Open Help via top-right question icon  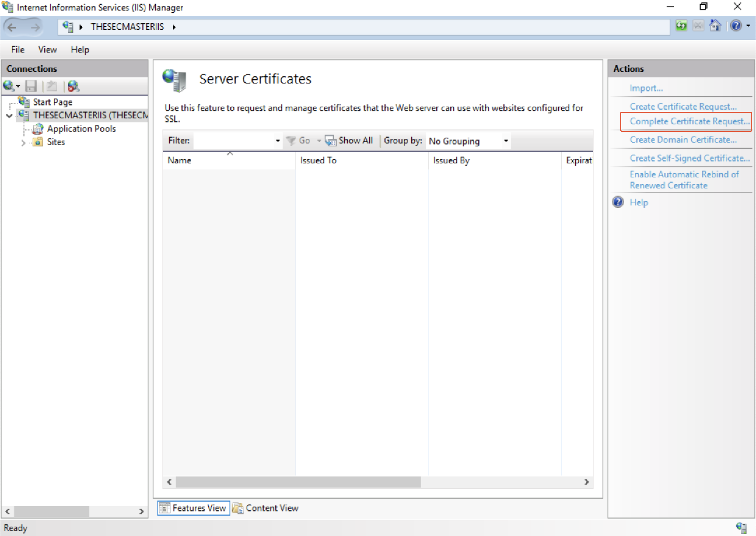click(736, 26)
